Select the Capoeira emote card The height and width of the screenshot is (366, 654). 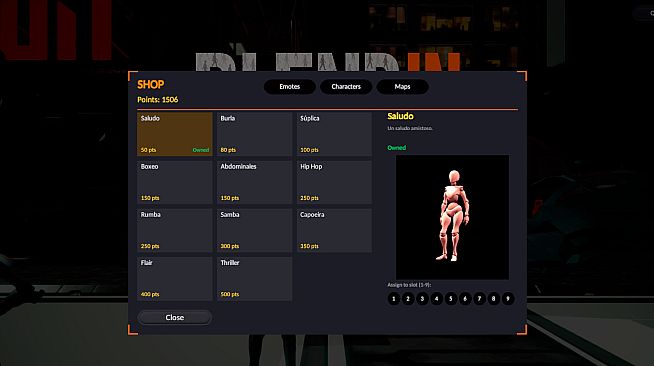point(334,230)
